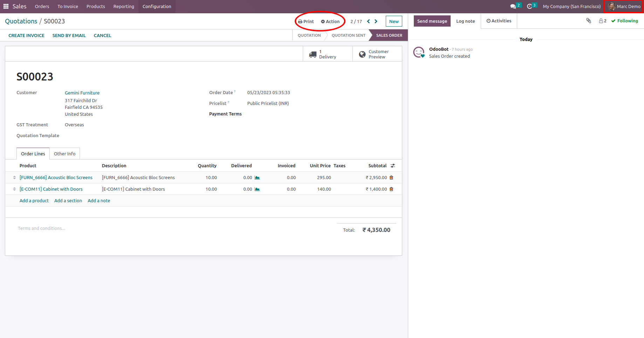Open the Activities scheduler
The height and width of the screenshot is (338, 644).
pos(499,21)
